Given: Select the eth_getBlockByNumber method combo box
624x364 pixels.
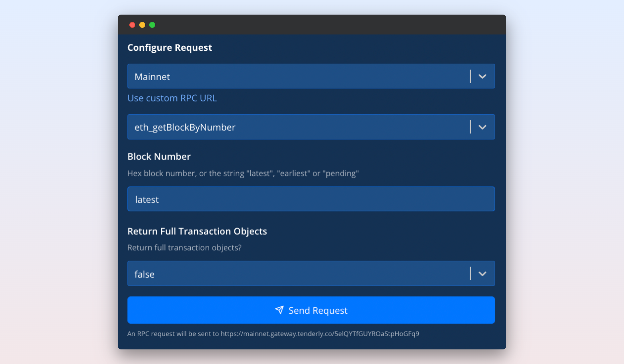Looking at the screenshot, I should point(298,127).
